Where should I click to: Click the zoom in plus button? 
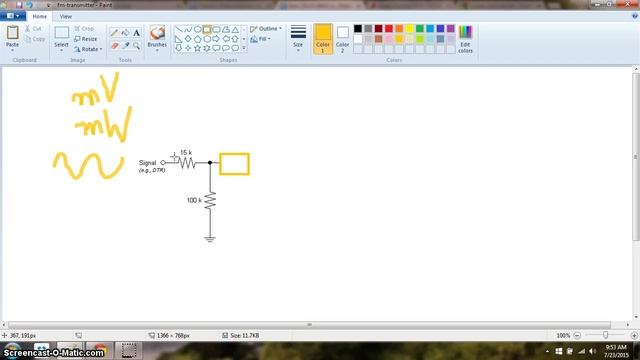634,336
